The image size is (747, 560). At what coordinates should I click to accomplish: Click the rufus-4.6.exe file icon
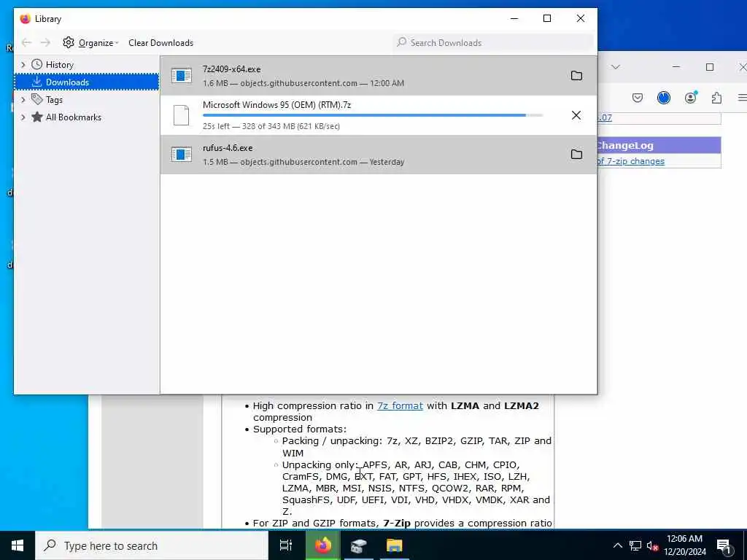[x=182, y=155]
